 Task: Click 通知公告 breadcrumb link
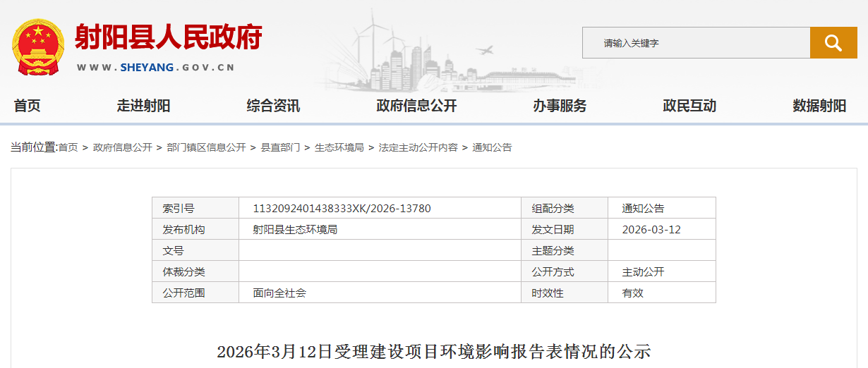point(492,147)
